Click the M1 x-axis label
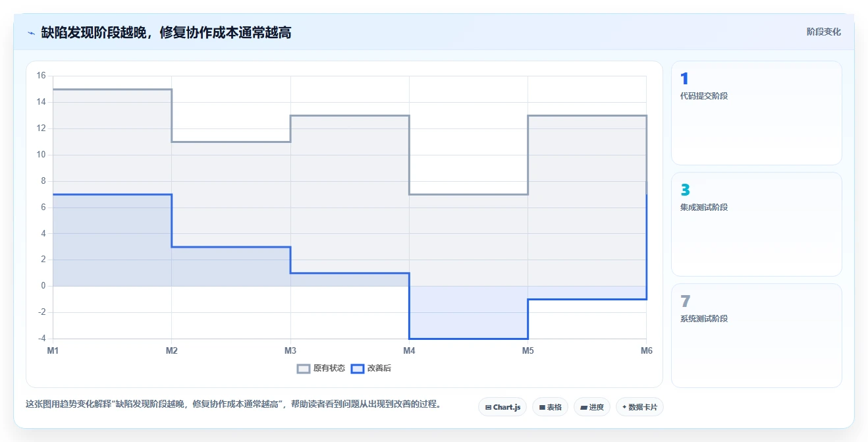 tap(53, 351)
